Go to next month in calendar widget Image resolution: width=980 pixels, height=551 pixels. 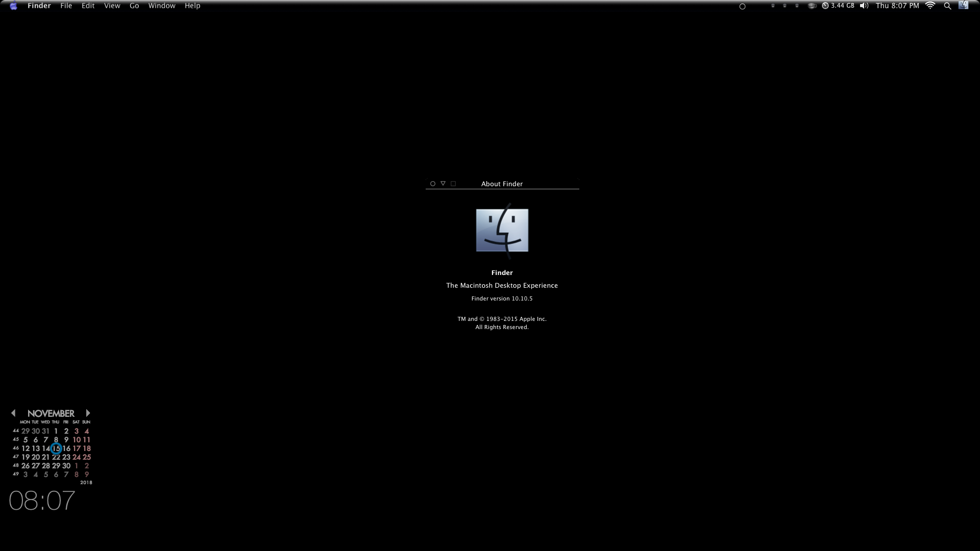(88, 413)
